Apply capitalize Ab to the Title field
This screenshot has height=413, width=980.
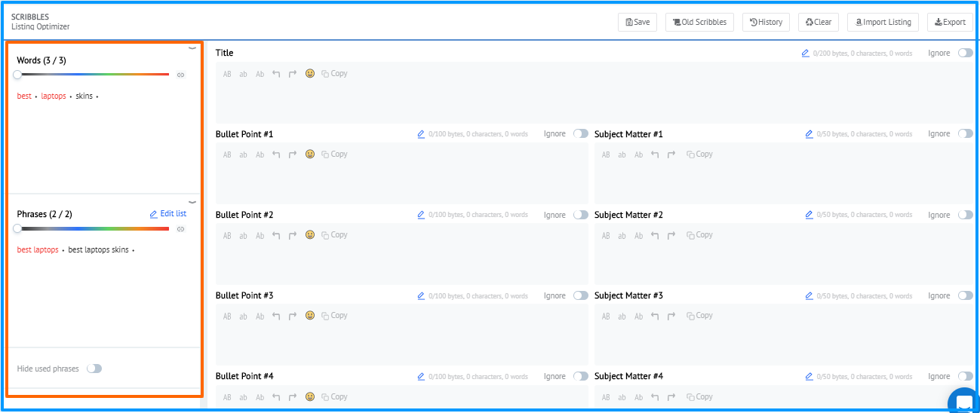point(260,74)
